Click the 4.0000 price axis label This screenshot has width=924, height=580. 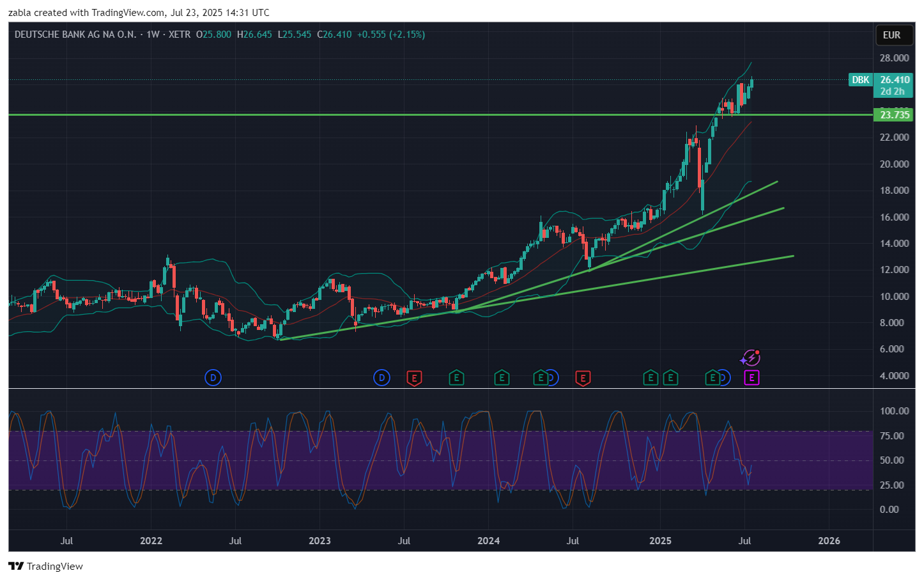coord(894,376)
